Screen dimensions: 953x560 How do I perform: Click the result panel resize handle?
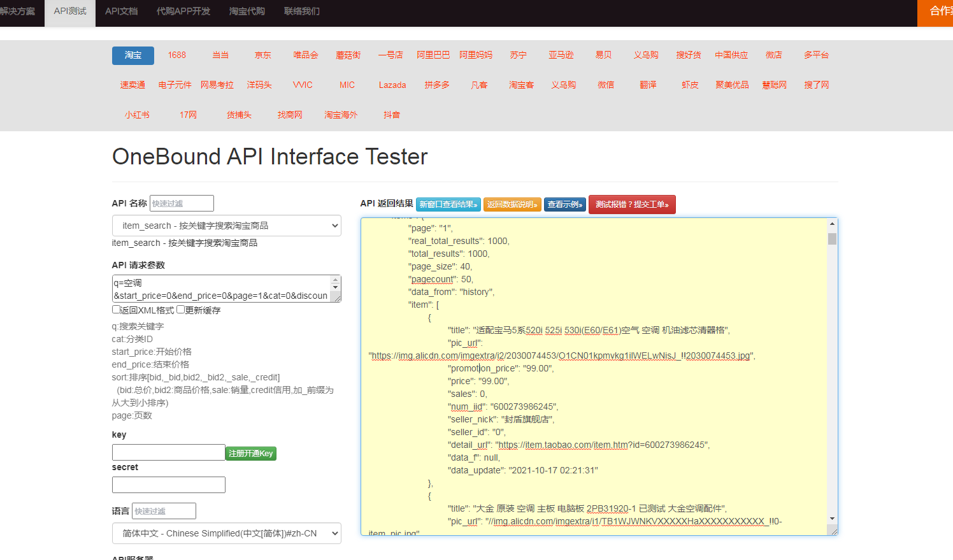pos(833,530)
